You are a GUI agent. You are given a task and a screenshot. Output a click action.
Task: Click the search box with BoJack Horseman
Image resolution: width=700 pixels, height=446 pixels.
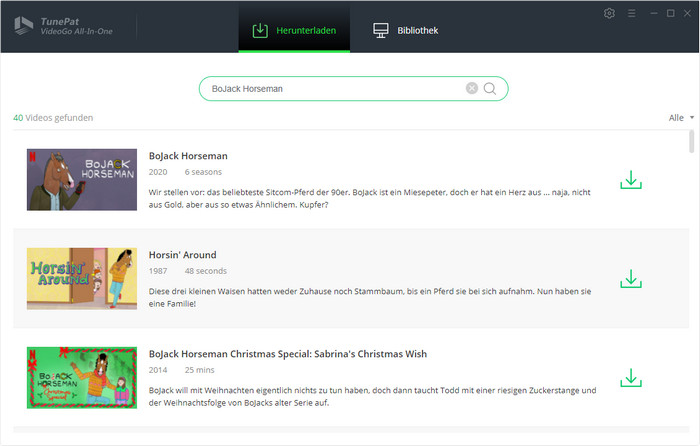click(x=330, y=88)
